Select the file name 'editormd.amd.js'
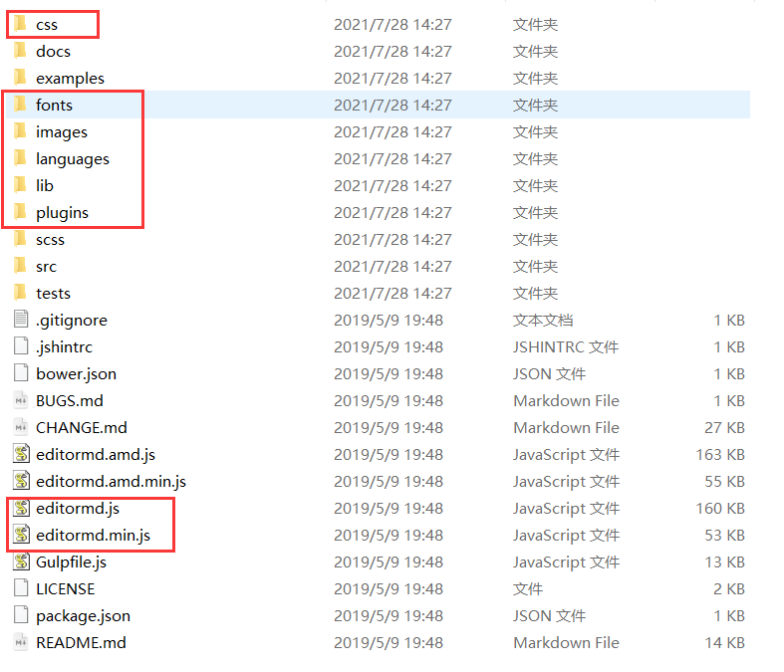Image resolution: width=784 pixels, height=672 pixels. click(96, 455)
